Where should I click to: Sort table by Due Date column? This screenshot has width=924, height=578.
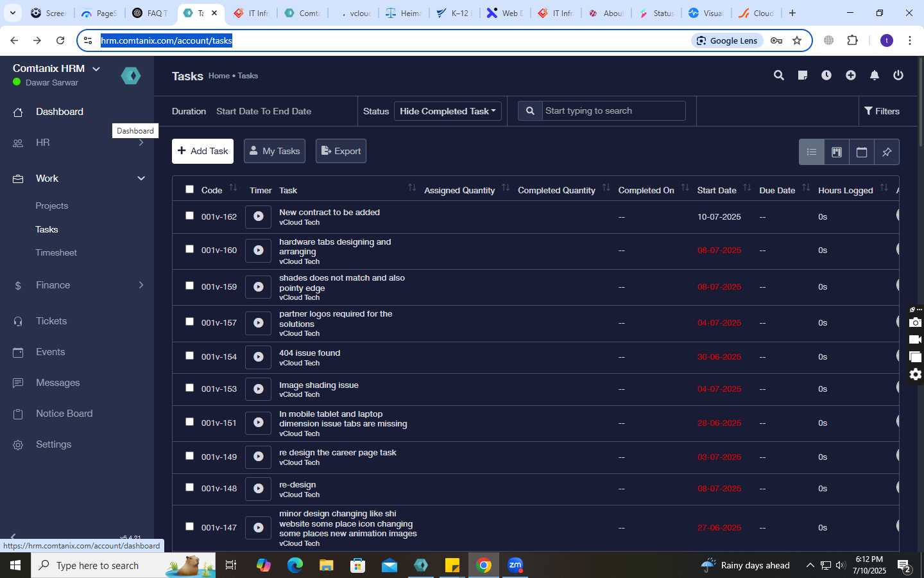pos(806,188)
